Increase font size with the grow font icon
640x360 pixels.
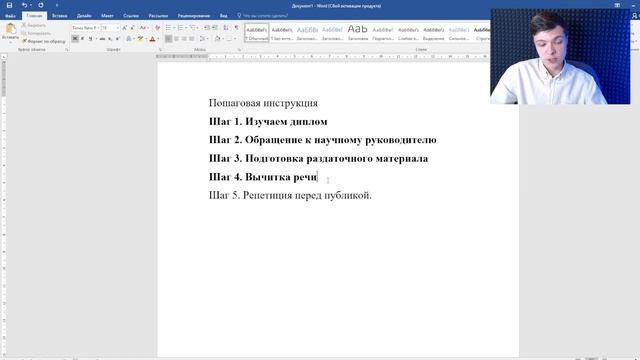pyautogui.click(x=124, y=28)
